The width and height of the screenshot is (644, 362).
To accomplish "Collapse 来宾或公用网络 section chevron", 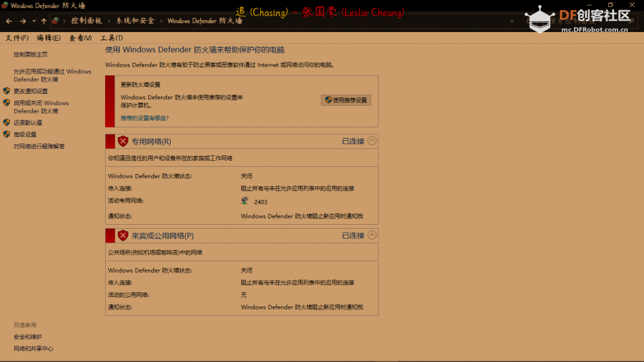I will [372, 235].
